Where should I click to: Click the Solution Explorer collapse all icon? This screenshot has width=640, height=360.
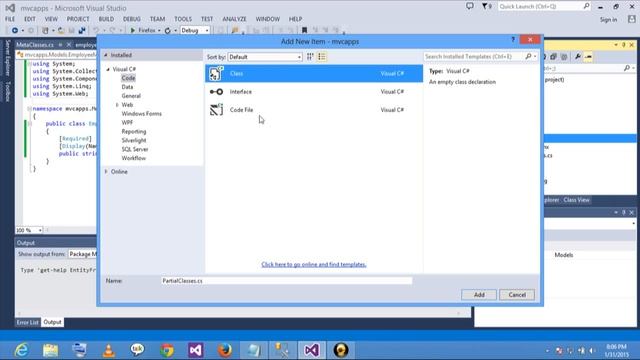tap(553, 57)
